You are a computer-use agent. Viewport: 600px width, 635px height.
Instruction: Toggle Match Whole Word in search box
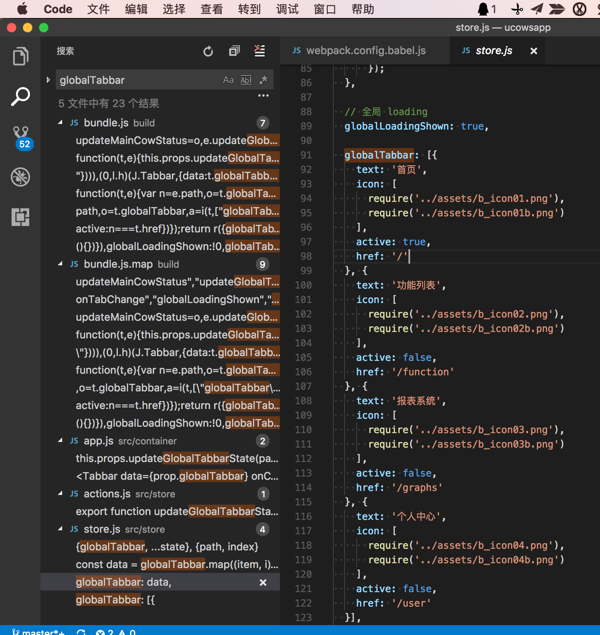pyautogui.click(x=246, y=80)
